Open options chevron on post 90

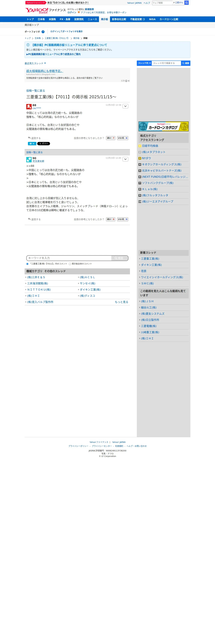[125, 159]
